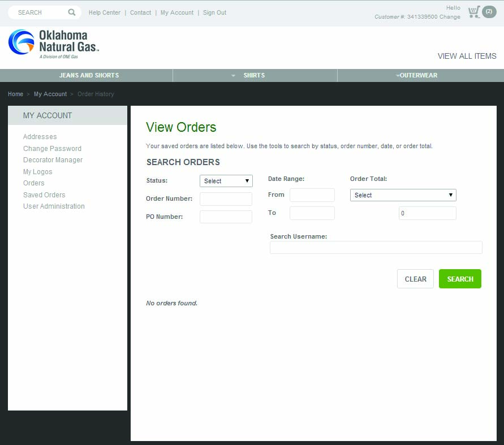Open the Outerwear menu category
Image resolution: width=504 pixels, height=445 pixels.
click(418, 75)
